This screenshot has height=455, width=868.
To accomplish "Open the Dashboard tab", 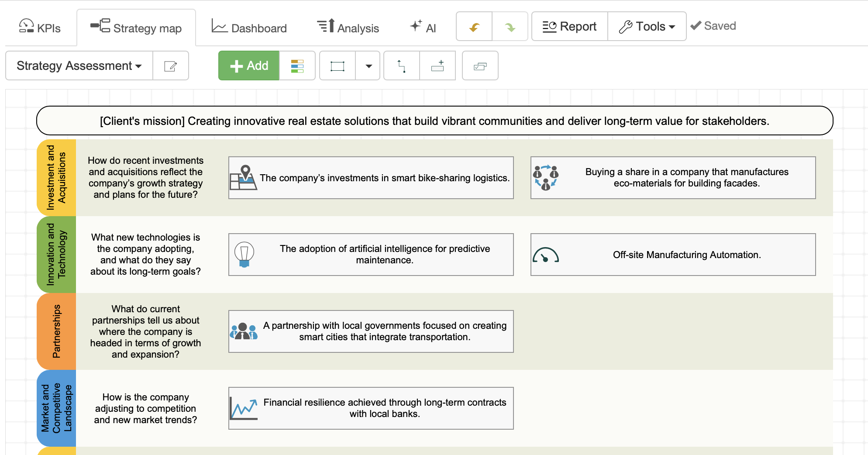I will (249, 28).
